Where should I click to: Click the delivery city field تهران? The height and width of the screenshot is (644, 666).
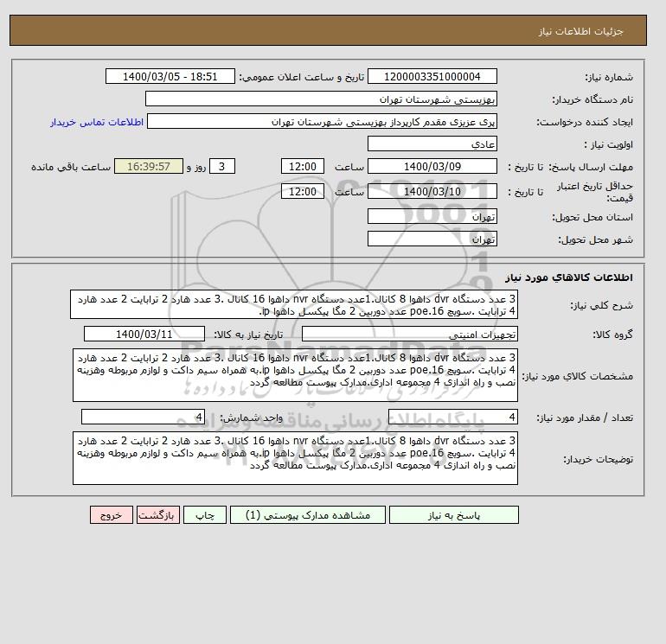tap(432, 239)
